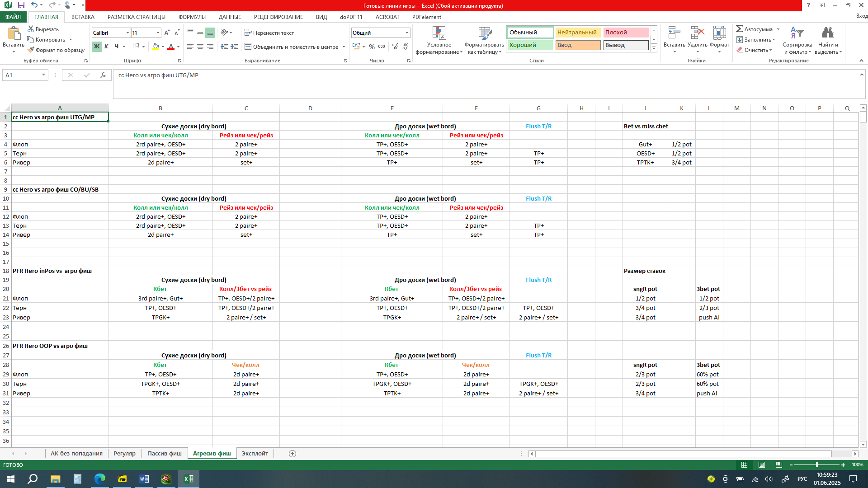Cut selection with Вырезать

point(43,29)
